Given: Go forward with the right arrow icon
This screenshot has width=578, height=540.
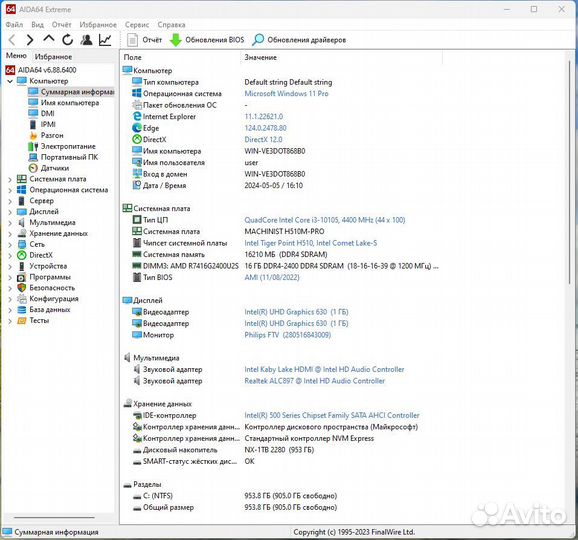Looking at the screenshot, I should (x=30, y=40).
